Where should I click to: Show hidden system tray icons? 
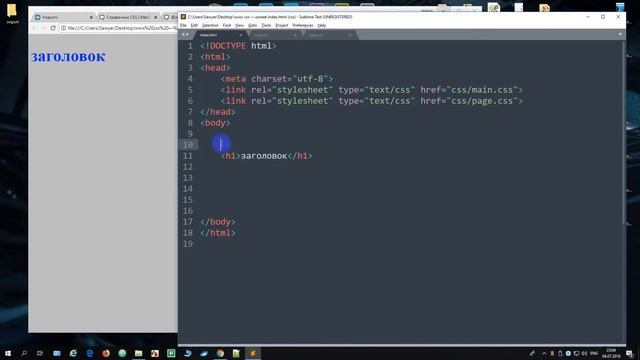544,353
